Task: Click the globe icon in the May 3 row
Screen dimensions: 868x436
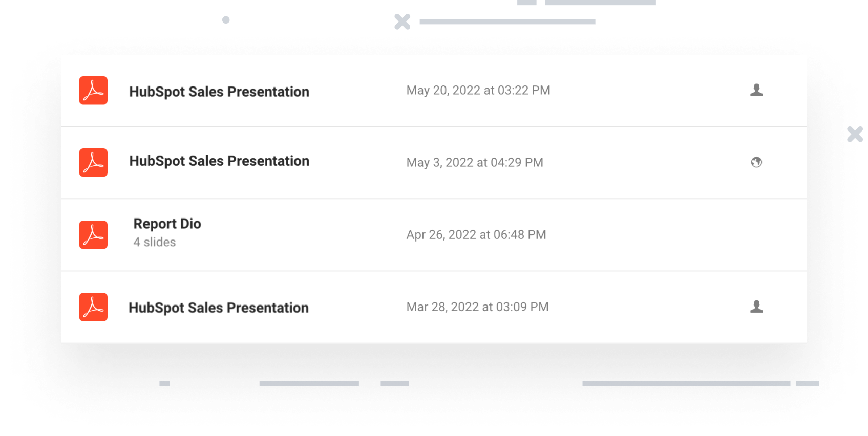Action: click(756, 162)
